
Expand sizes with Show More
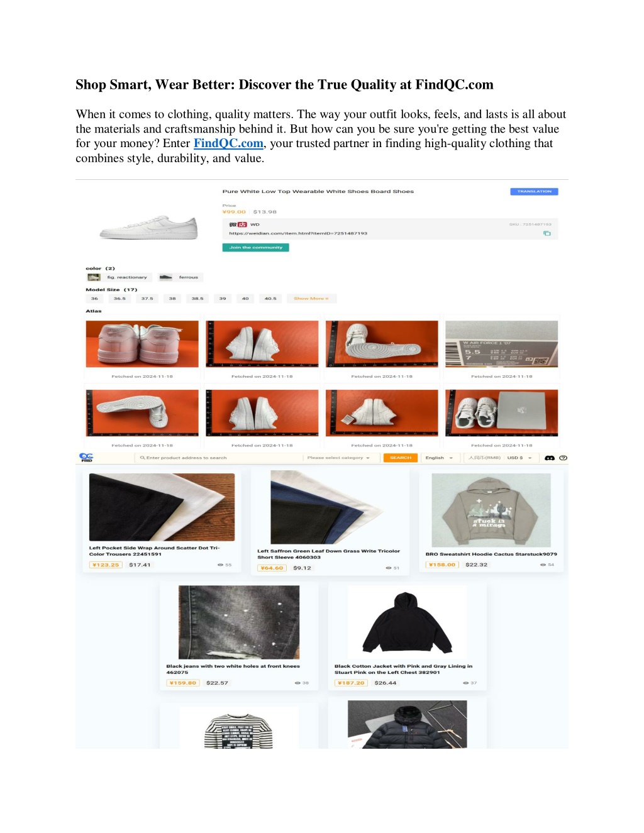tap(311, 299)
